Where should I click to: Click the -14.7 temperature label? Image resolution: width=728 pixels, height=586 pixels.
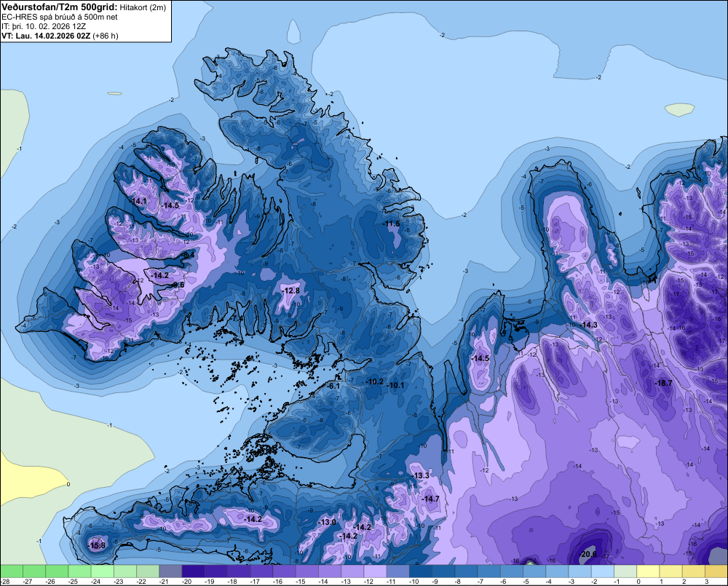(x=430, y=499)
